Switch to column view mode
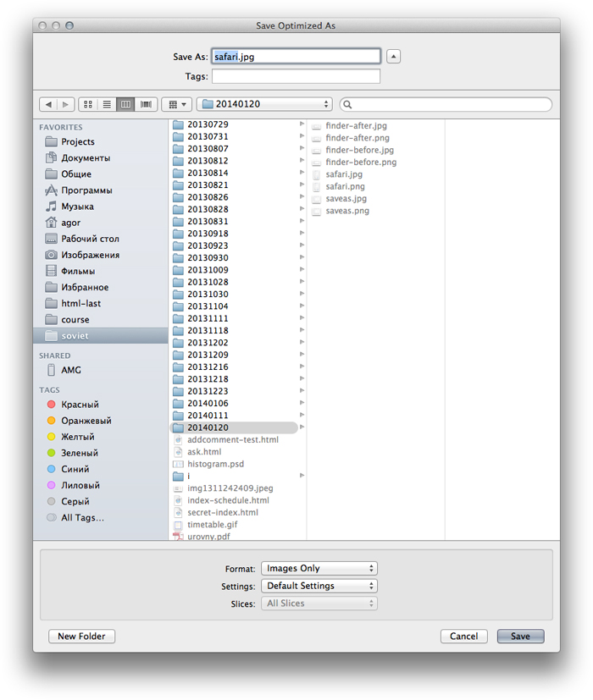This screenshot has height=700, width=593. tap(126, 104)
